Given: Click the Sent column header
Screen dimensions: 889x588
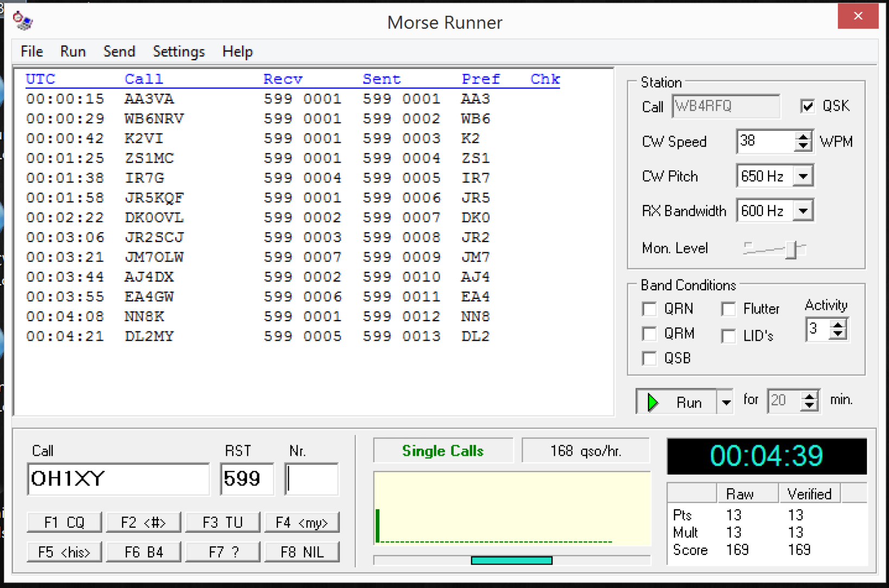Looking at the screenshot, I should point(382,79).
